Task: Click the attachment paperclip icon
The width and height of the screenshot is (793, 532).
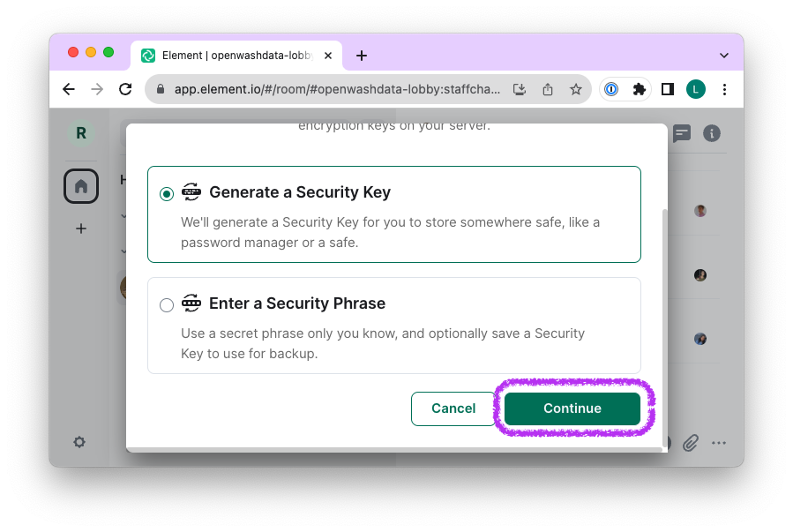Action: tap(691, 443)
